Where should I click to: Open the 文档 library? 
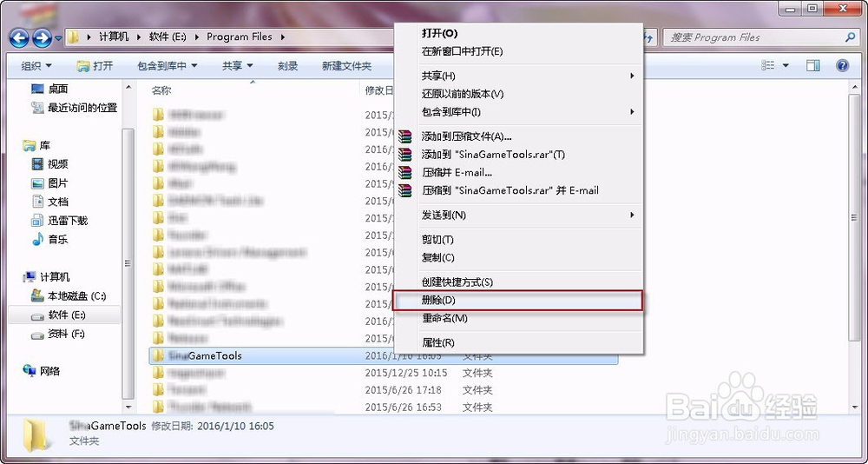pyautogui.click(x=49, y=202)
